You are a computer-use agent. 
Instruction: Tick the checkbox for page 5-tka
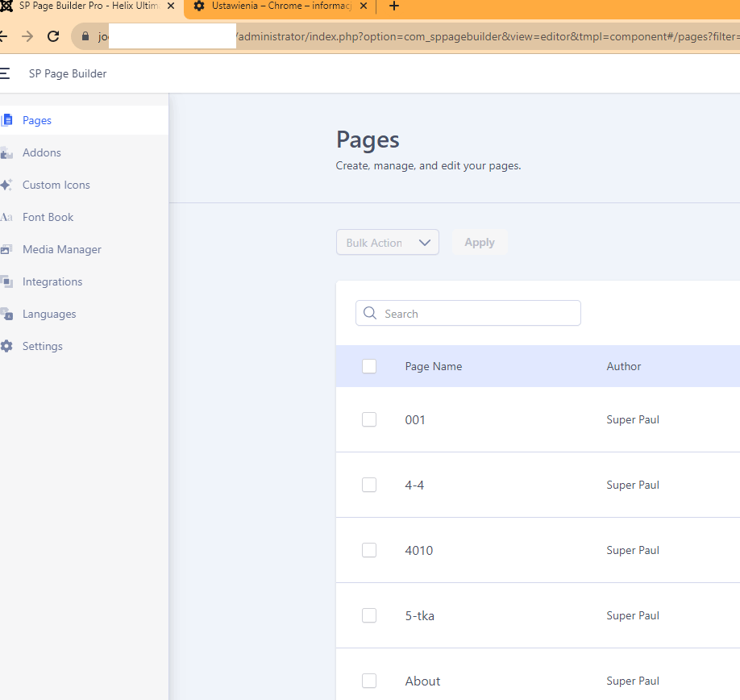(x=369, y=615)
